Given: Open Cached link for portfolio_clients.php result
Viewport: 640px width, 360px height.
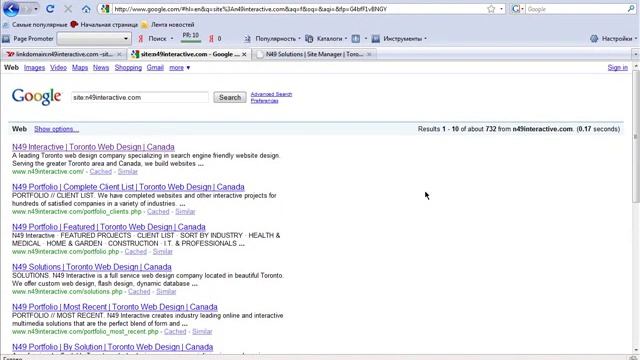Looking at the screenshot, I should [158, 212].
